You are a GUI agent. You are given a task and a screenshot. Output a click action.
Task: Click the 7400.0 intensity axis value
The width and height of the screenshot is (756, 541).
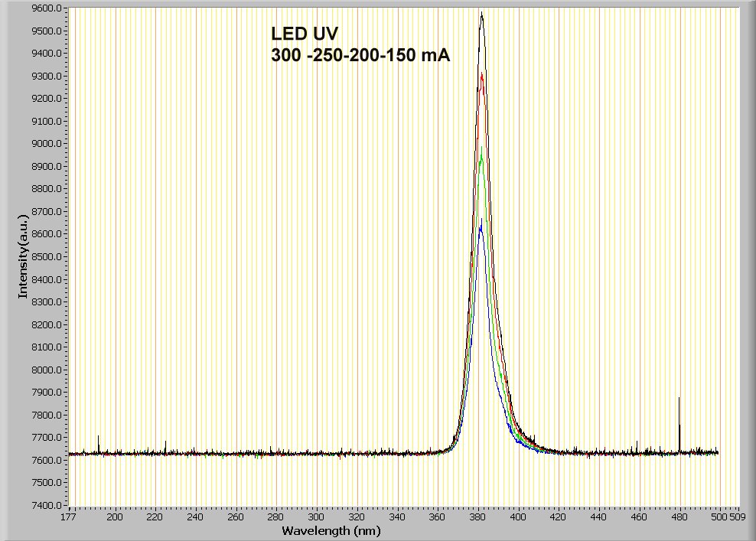click(x=48, y=505)
